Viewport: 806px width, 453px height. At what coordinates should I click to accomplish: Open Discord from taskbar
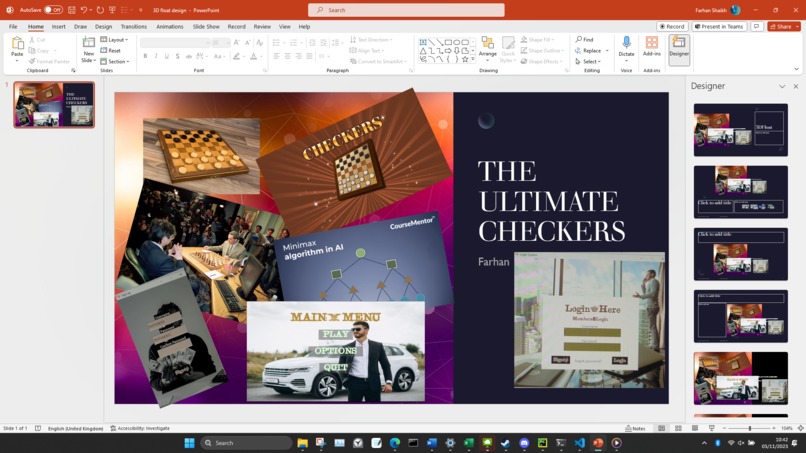point(524,443)
